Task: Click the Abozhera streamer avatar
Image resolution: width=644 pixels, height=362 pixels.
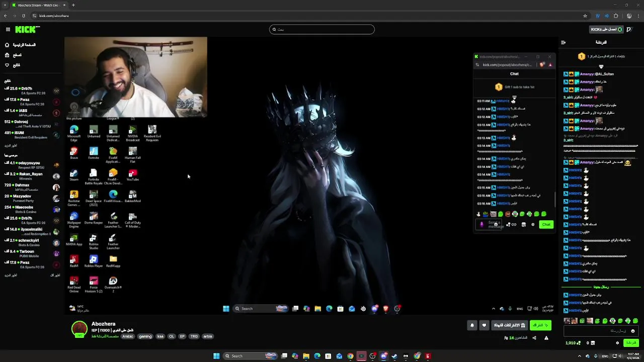Action: [x=79, y=329]
